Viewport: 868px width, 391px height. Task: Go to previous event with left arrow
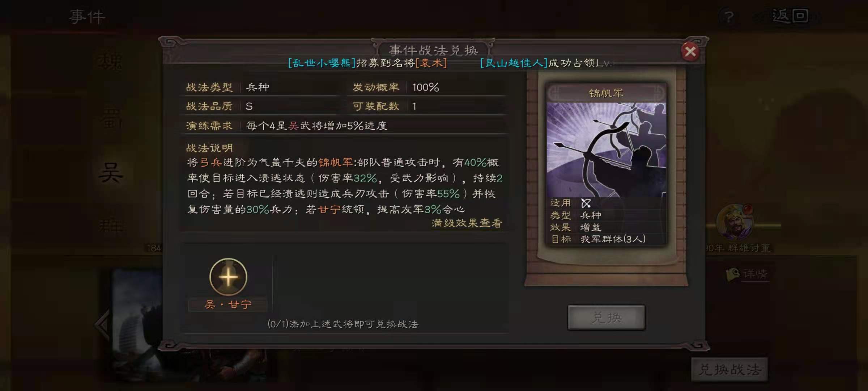pos(103,325)
